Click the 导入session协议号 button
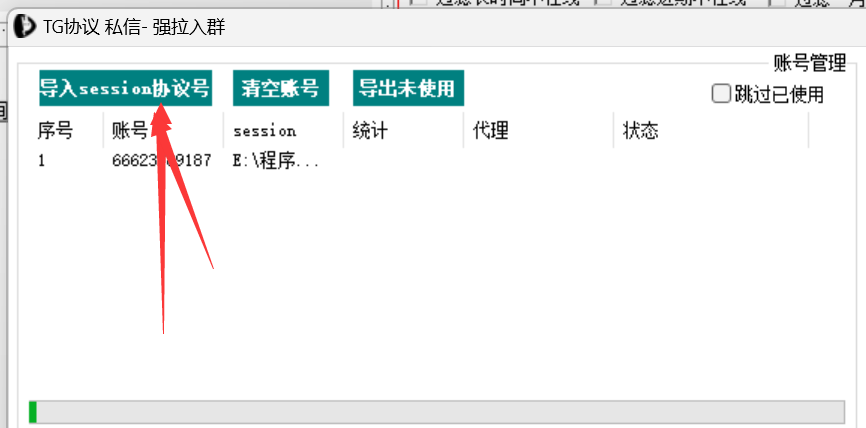The height and width of the screenshot is (428, 866). [125, 88]
